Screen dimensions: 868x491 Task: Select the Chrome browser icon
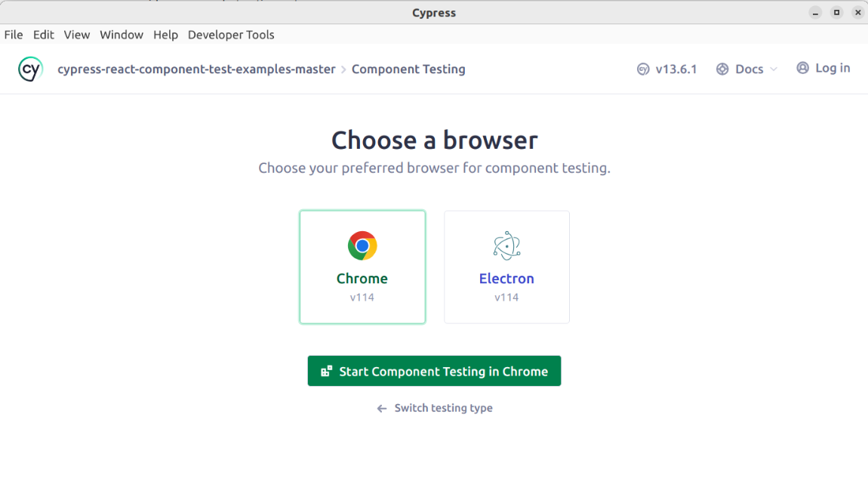362,245
